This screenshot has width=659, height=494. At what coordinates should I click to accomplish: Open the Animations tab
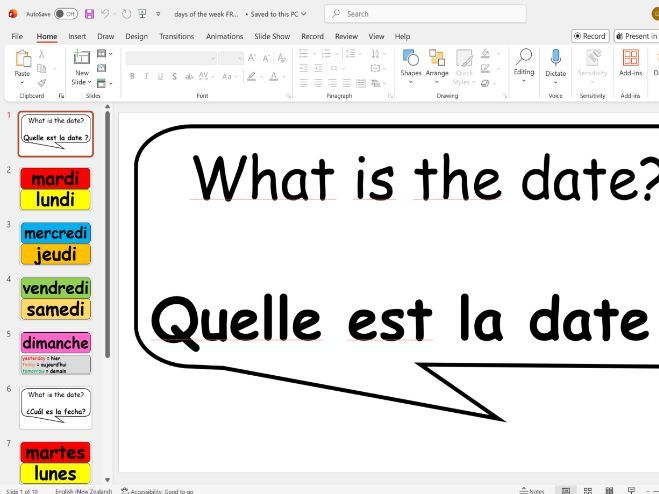224,36
